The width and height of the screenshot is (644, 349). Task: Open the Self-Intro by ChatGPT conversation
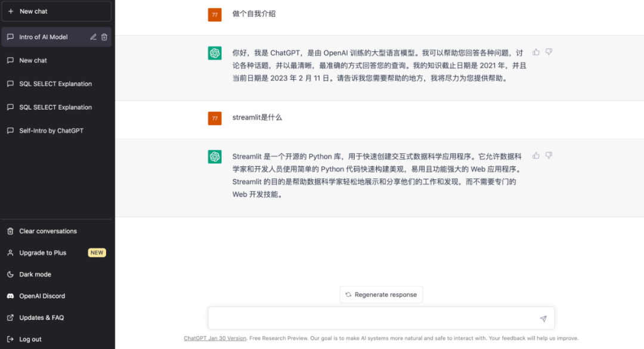pyautogui.click(x=57, y=131)
